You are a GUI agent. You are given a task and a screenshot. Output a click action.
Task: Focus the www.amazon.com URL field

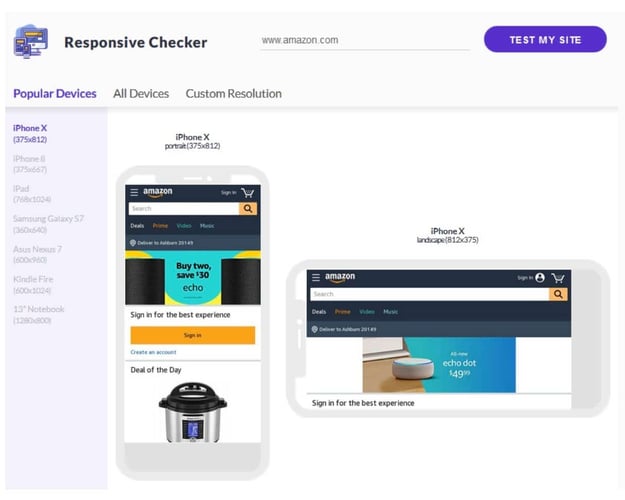(x=365, y=41)
